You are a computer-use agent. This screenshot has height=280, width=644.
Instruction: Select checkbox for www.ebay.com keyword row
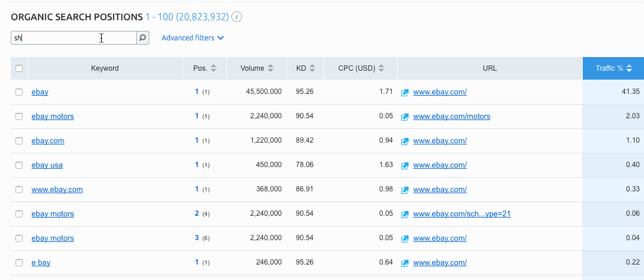(x=19, y=190)
